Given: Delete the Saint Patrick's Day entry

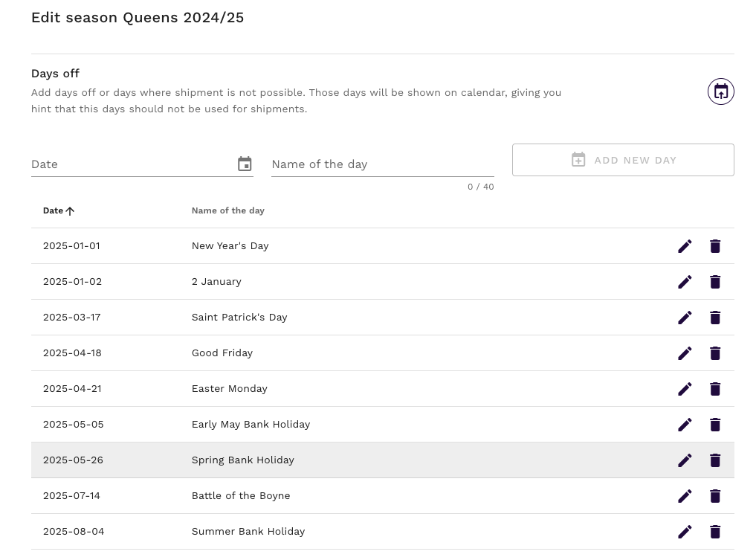Looking at the screenshot, I should tap(715, 318).
